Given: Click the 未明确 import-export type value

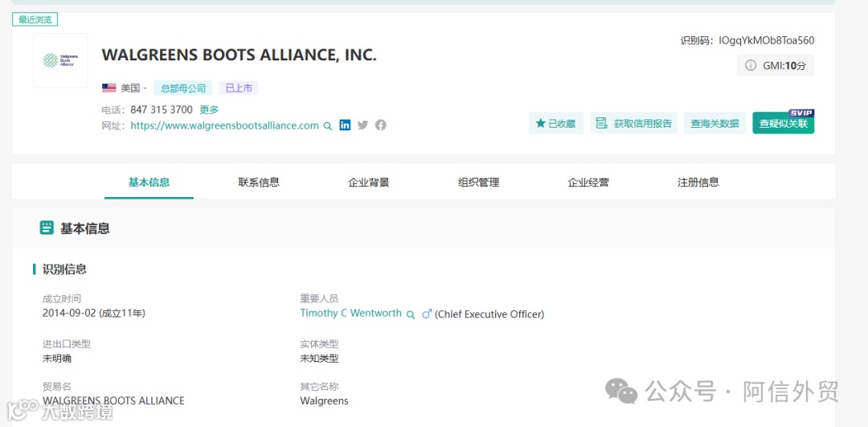Looking at the screenshot, I should 57,359.
